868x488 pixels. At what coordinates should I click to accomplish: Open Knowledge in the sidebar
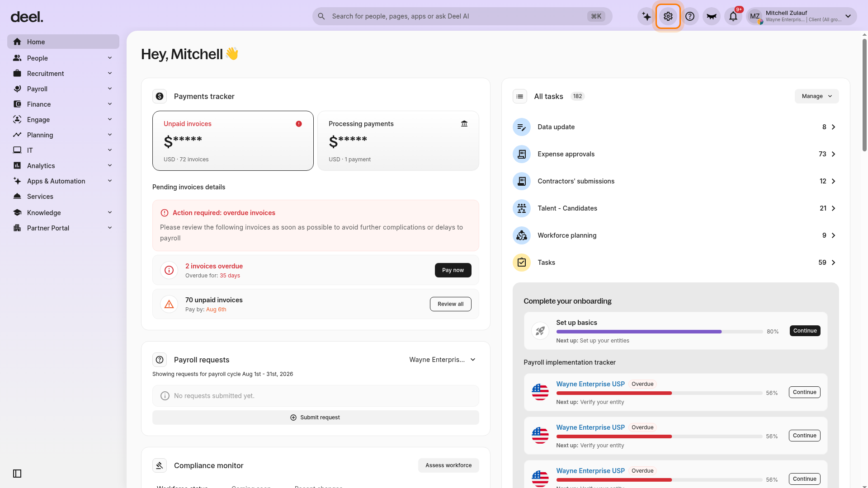click(x=63, y=212)
